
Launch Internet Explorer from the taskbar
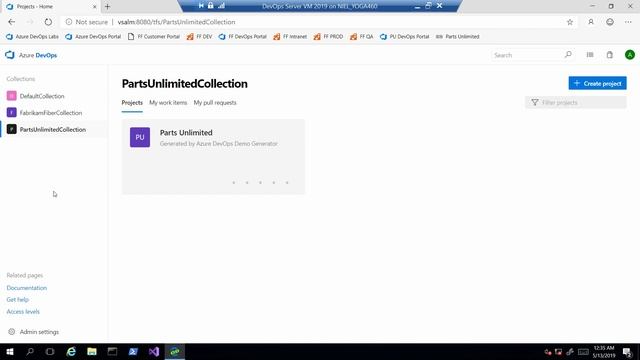click(71, 351)
